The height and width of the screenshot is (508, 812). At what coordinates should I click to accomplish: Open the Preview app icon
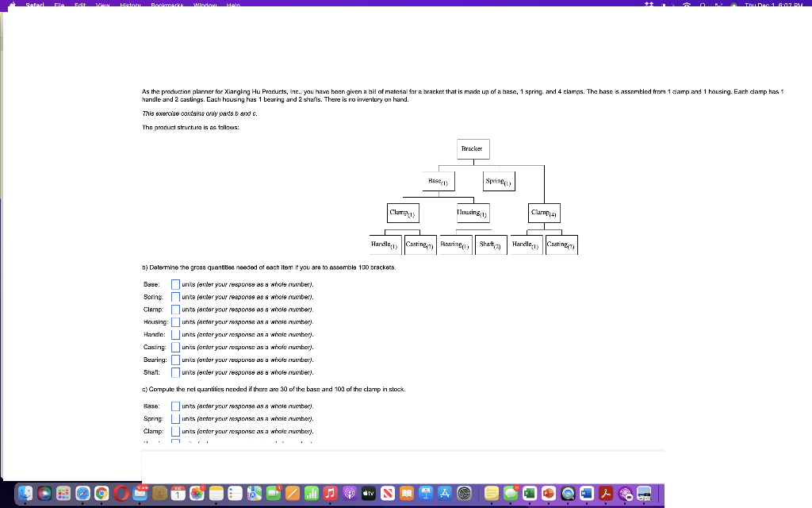point(644,494)
